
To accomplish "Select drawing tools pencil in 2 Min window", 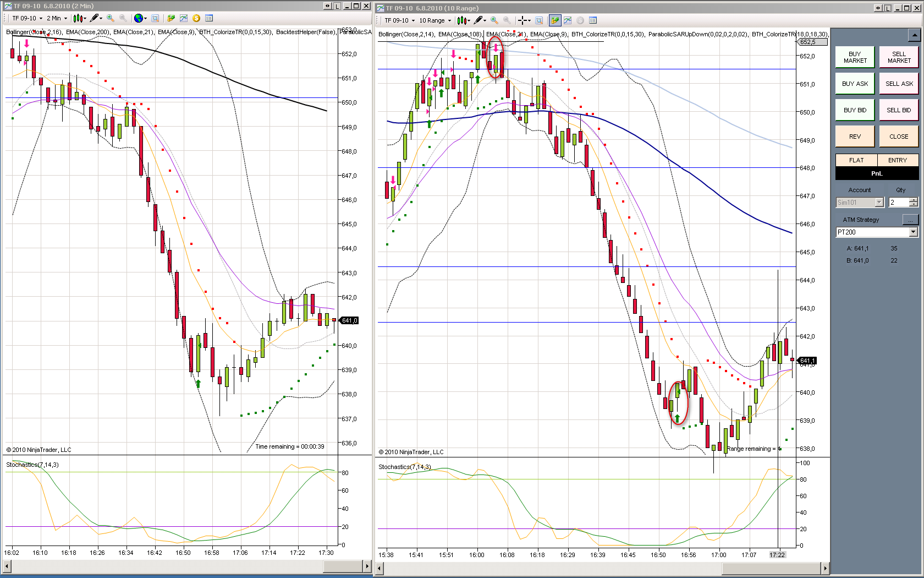I will (96, 18).
